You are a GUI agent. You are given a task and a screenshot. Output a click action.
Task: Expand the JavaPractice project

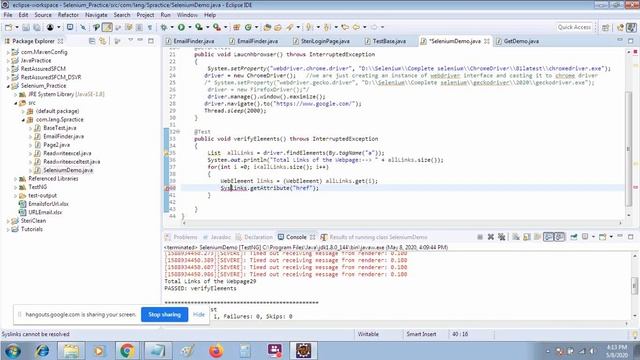8,60
